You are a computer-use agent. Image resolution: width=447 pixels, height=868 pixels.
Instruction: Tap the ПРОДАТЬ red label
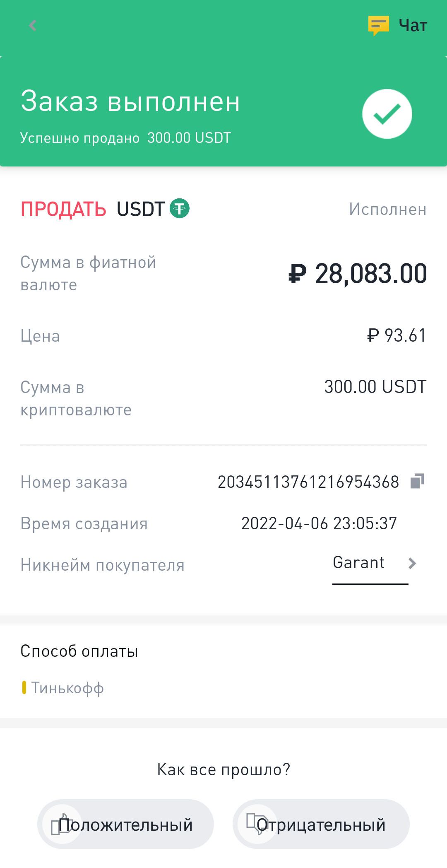click(63, 209)
